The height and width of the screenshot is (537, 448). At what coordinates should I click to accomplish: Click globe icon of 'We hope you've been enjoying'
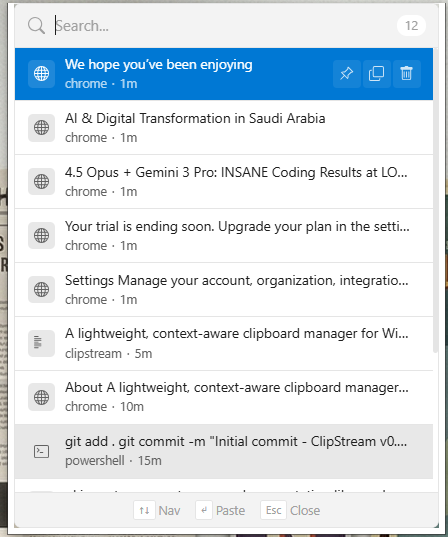click(41, 74)
